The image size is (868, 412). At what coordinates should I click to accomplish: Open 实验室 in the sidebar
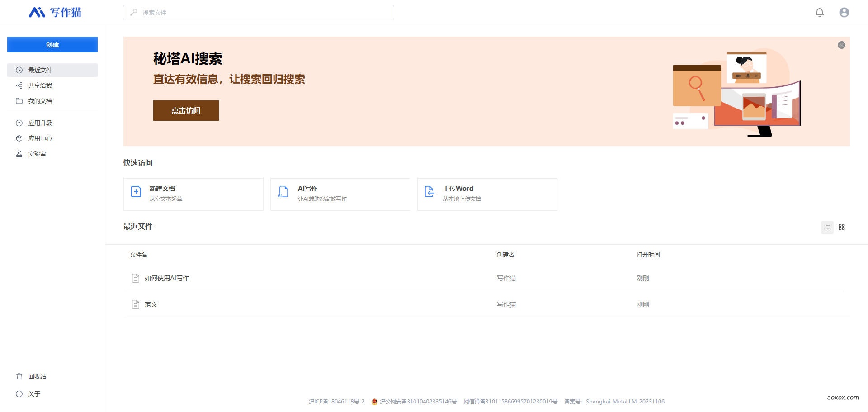coord(37,154)
